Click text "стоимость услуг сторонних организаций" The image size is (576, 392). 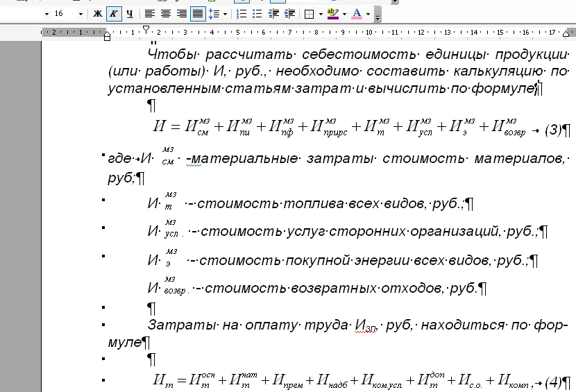coord(350,232)
